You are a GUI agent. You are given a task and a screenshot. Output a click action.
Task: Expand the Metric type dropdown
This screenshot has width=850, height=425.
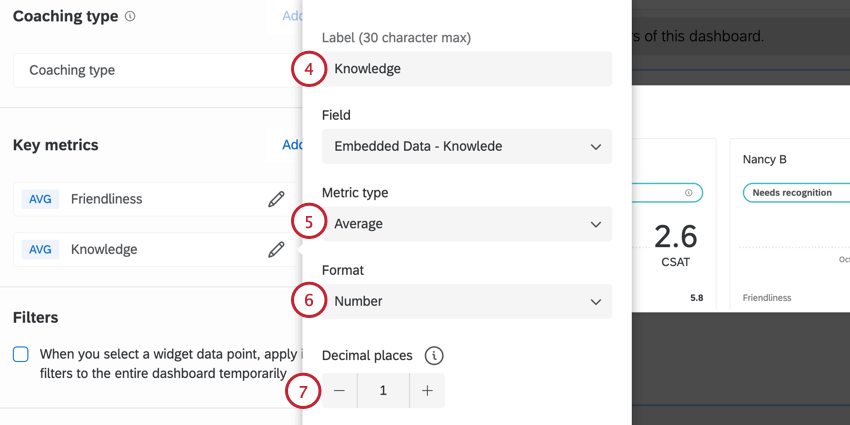tap(467, 224)
